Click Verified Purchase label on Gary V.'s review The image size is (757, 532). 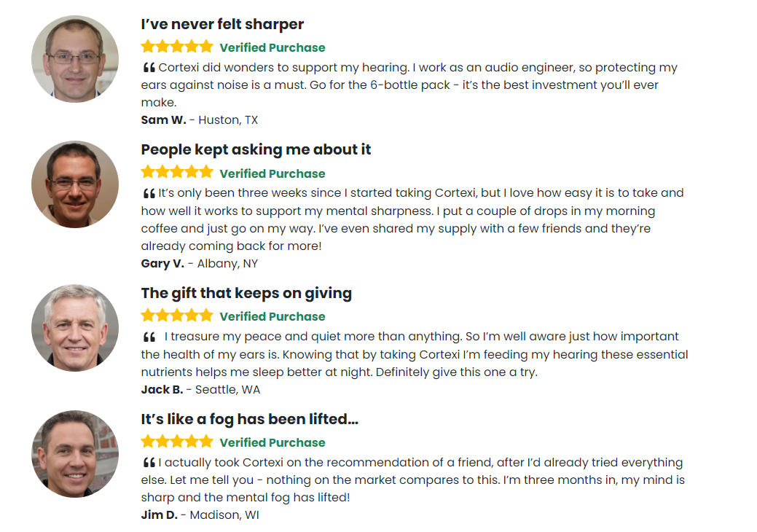[x=272, y=173]
